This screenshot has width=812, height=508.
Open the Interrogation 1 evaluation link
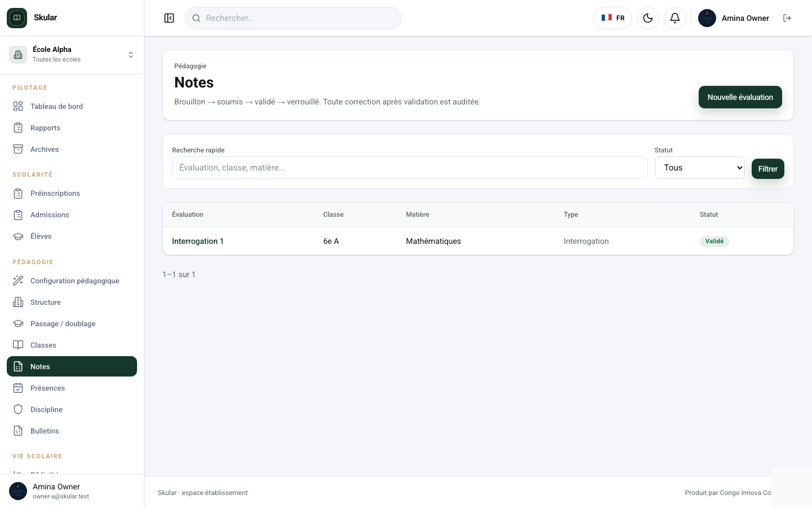(198, 241)
